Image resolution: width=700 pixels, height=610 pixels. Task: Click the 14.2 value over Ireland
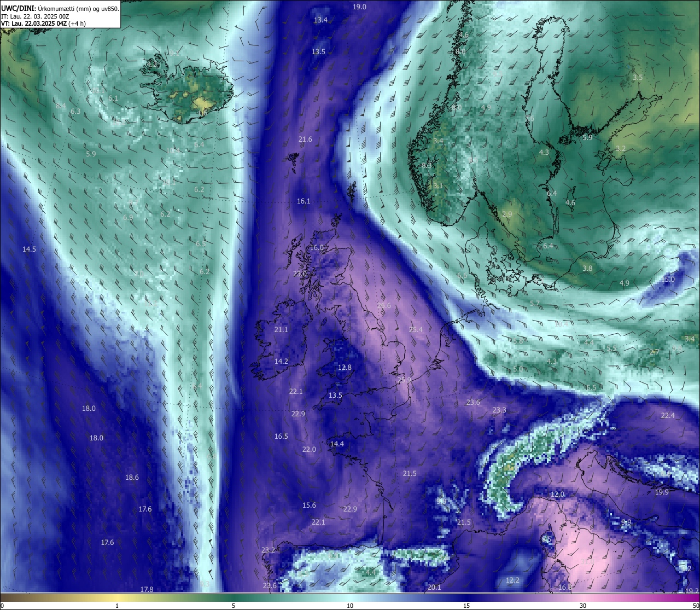[281, 362]
